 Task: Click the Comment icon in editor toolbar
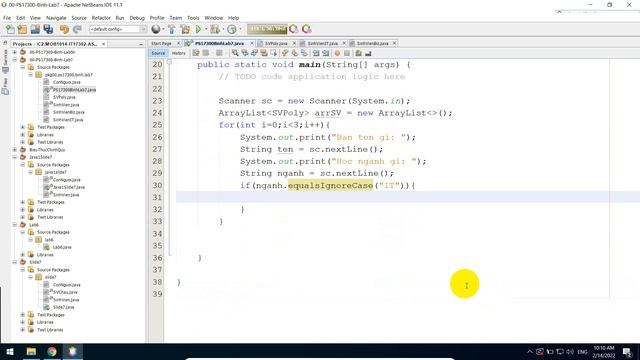click(358, 53)
